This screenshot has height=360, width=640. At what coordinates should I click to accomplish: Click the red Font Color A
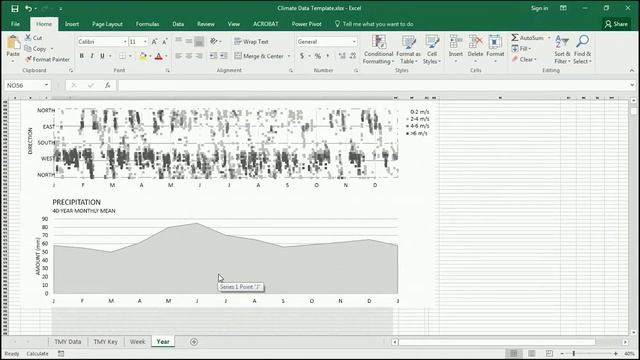(159, 56)
